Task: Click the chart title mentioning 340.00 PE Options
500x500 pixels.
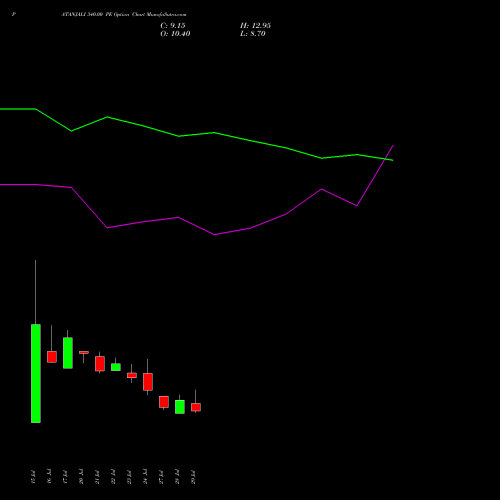Action: (124, 14)
